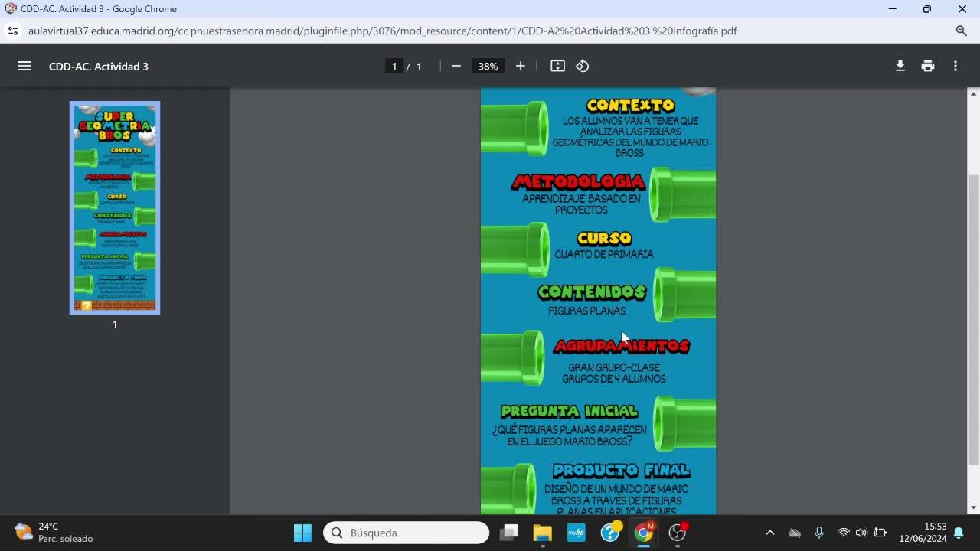Open the PDF viewer more actions menu

955,67
